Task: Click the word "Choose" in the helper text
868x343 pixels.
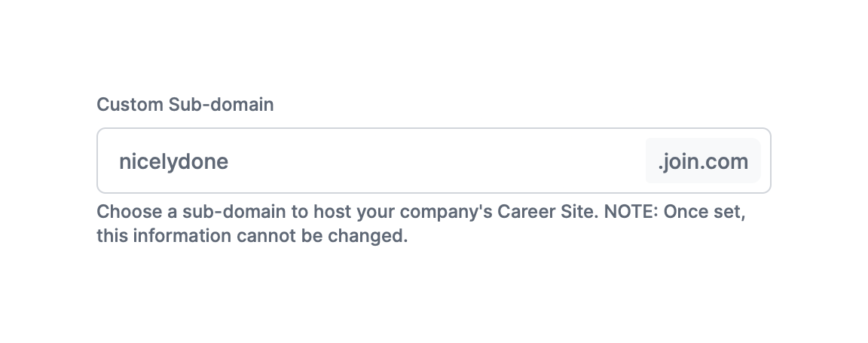Action: click(122, 212)
